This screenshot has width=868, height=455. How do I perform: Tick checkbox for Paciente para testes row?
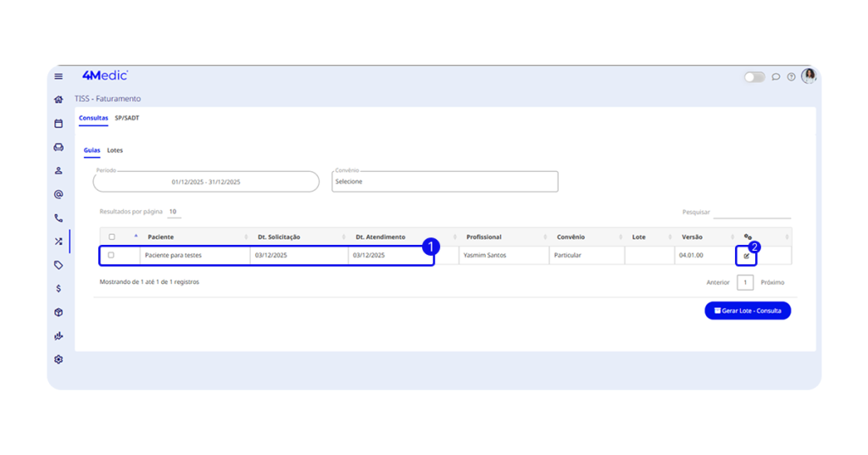click(x=111, y=255)
